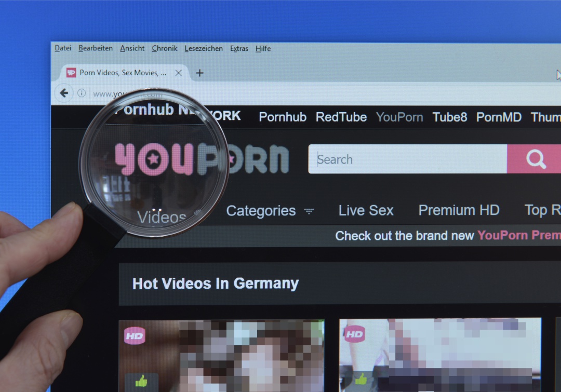561x392 pixels.
Task: Open the Chronik menu
Action: point(165,48)
